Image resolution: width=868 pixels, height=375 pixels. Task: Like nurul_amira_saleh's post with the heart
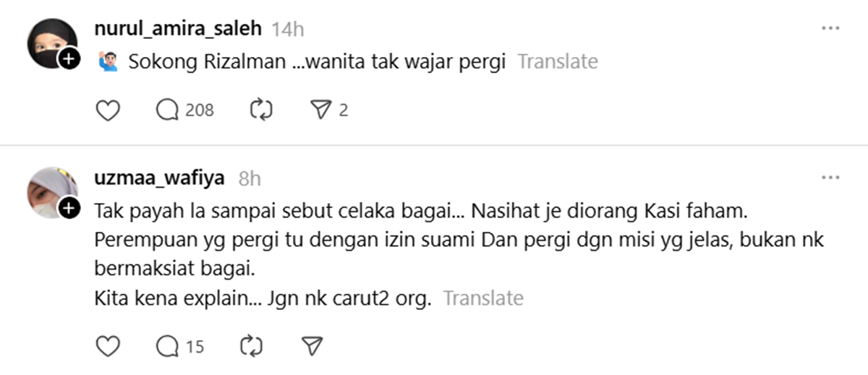coord(108,111)
